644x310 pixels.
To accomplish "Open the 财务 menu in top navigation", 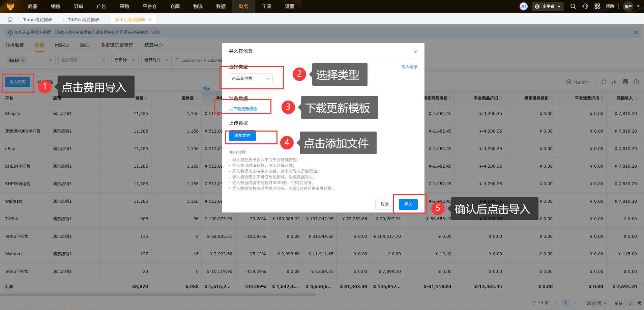I will [x=243, y=6].
